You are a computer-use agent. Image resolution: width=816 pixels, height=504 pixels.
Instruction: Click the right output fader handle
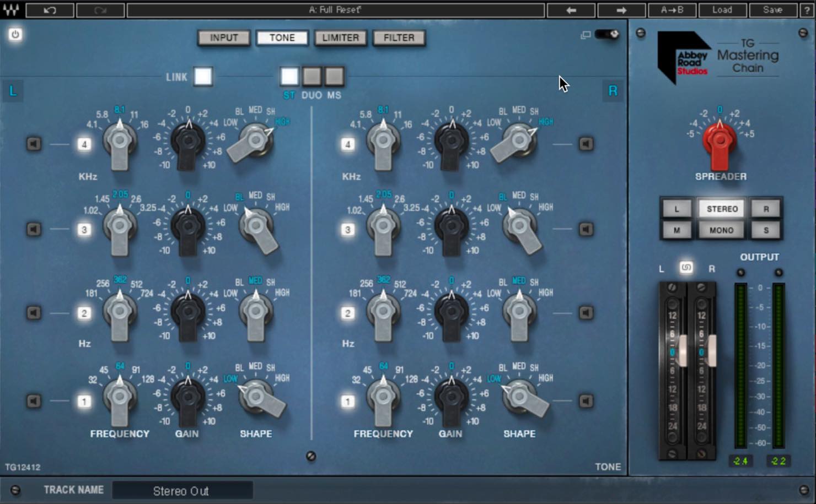click(711, 351)
